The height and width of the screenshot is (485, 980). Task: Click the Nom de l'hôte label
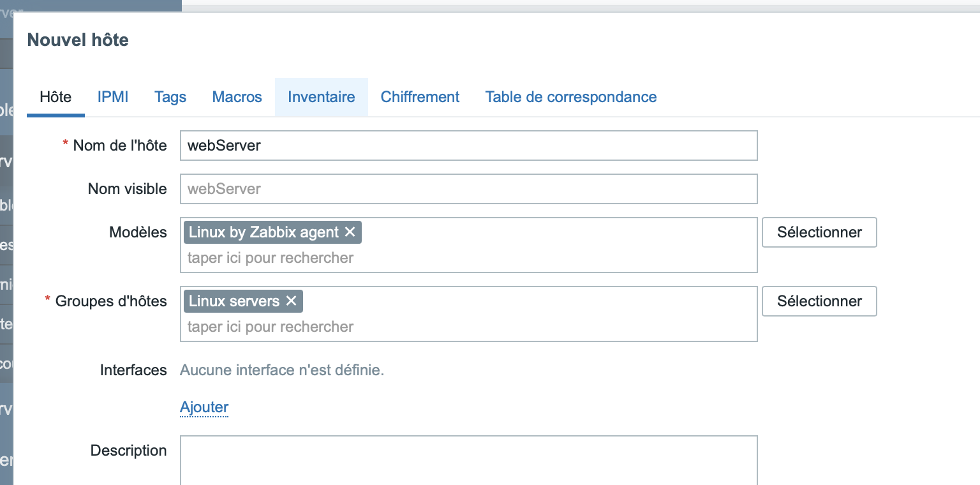pyautogui.click(x=119, y=145)
